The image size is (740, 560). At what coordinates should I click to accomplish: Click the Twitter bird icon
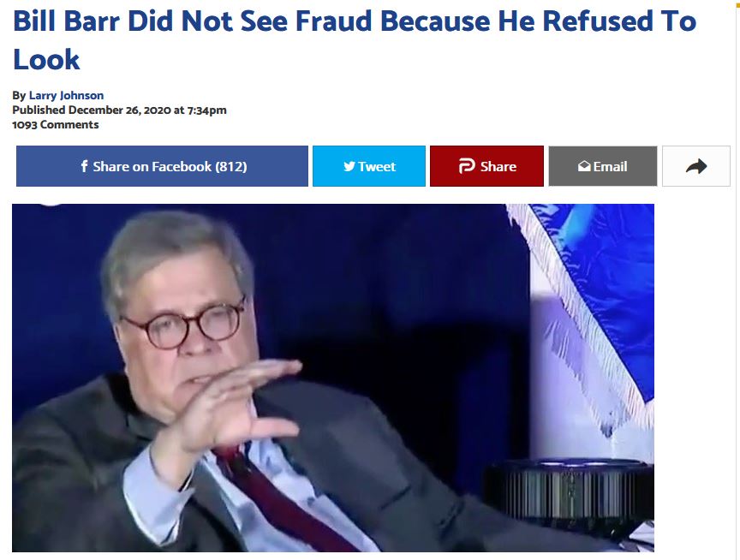click(x=349, y=166)
